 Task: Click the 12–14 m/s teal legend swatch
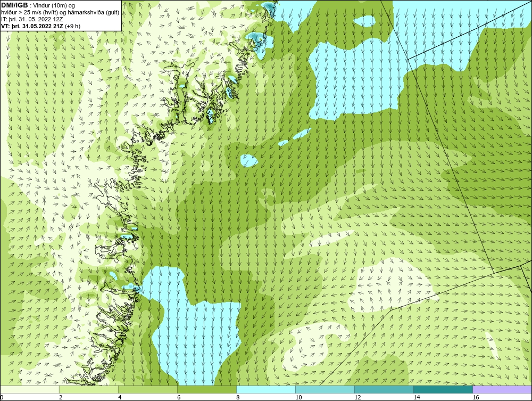pyautogui.click(x=384, y=389)
